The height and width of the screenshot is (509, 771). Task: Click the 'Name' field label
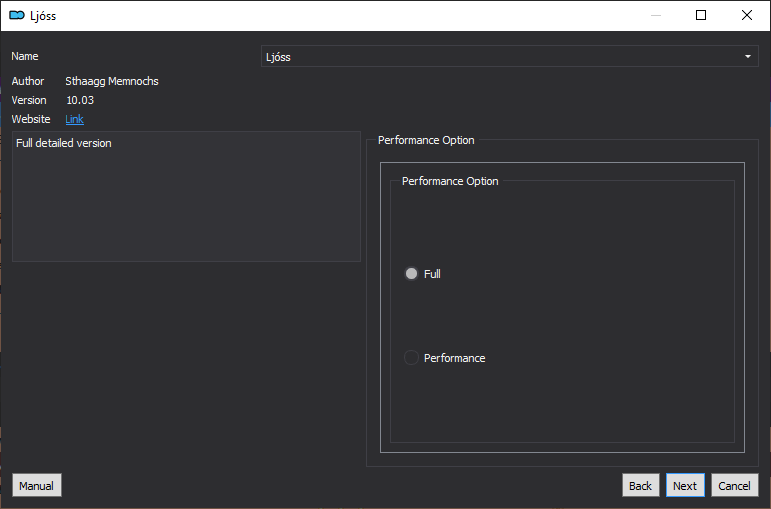(x=25, y=56)
